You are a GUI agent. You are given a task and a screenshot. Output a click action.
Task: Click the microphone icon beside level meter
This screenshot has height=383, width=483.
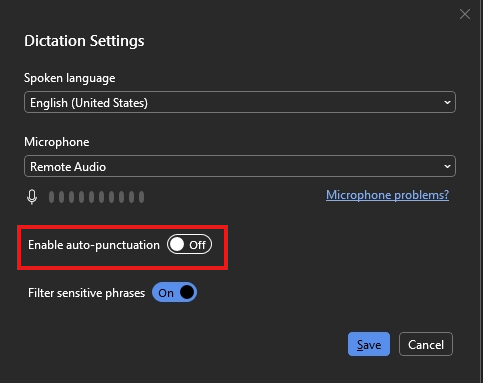(32, 197)
